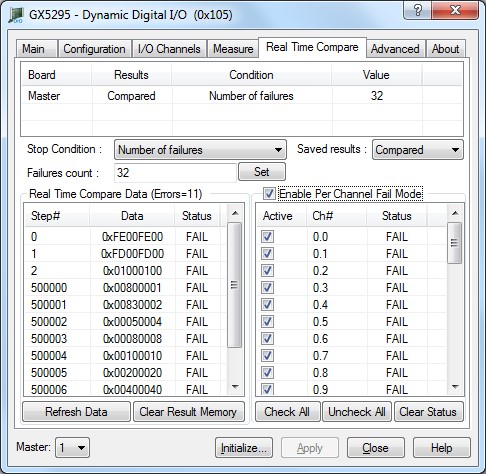The image size is (486, 474).
Task: Go to the I/O Channels tab
Action: click(x=169, y=49)
